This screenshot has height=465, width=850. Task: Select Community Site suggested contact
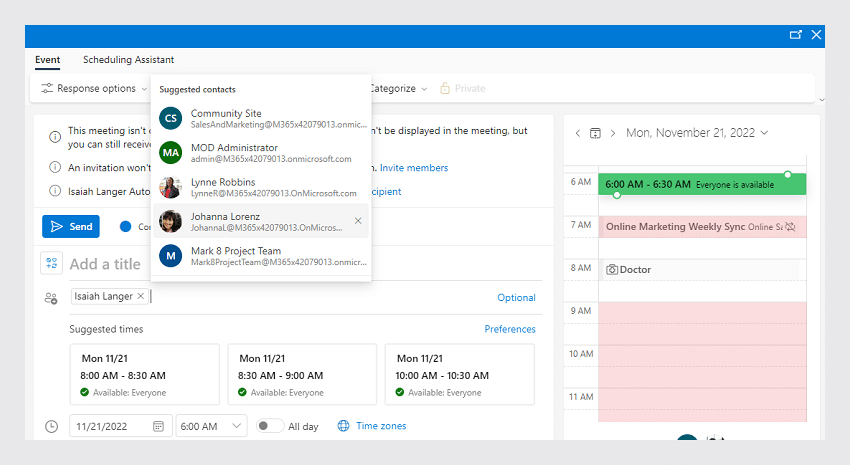coord(261,118)
